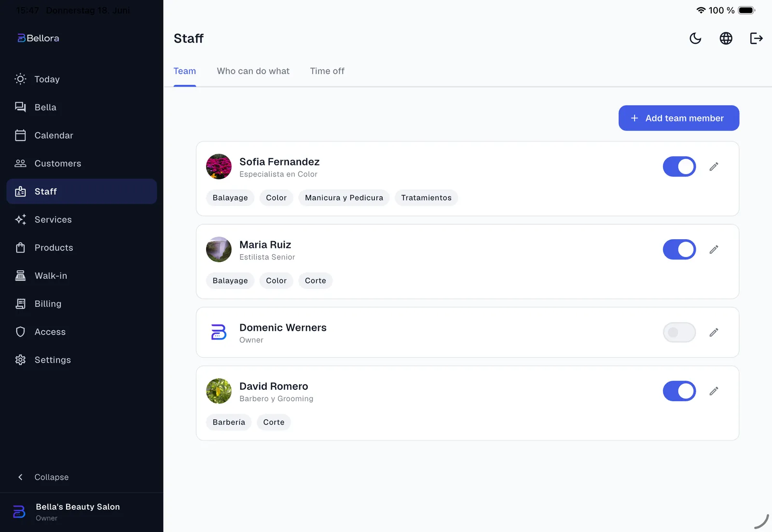Click the logout icon in the header
The image size is (772, 532).
[x=756, y=38]
